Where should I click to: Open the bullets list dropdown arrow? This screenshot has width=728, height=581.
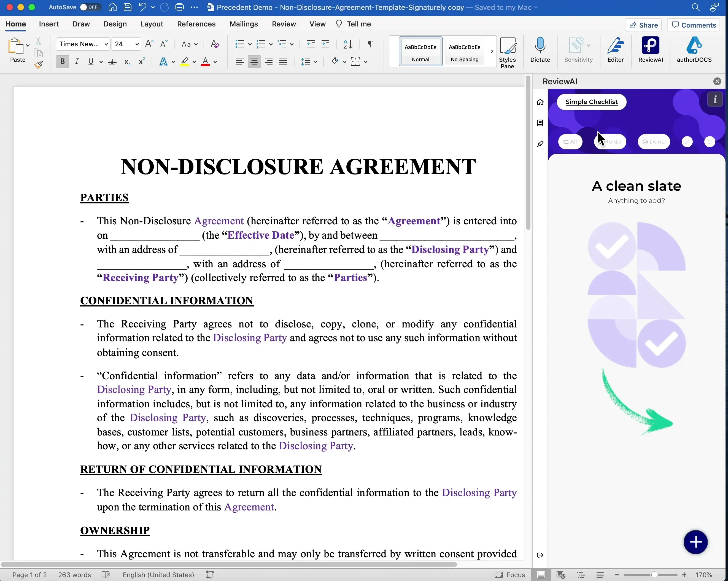[250, 44]
